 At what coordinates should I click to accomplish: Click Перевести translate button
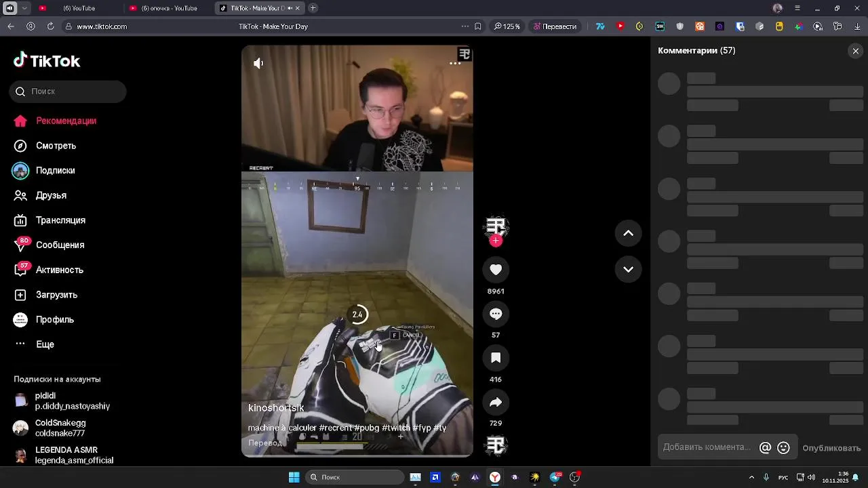tap(555, 26)
